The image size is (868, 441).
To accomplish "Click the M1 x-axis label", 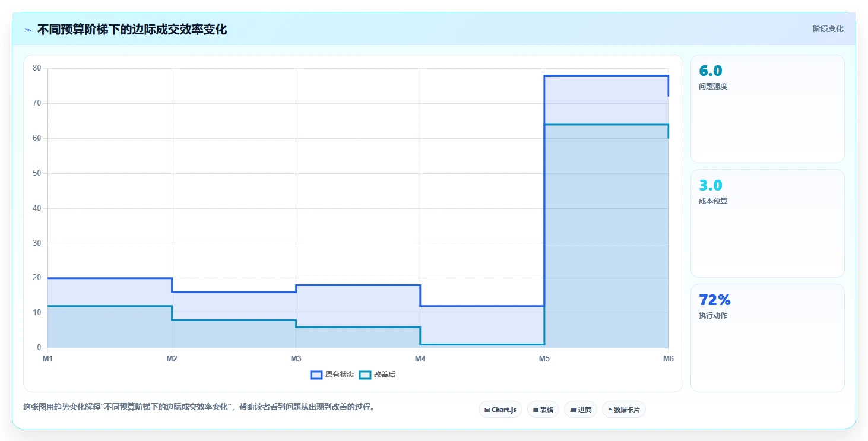I will [47, 358].
